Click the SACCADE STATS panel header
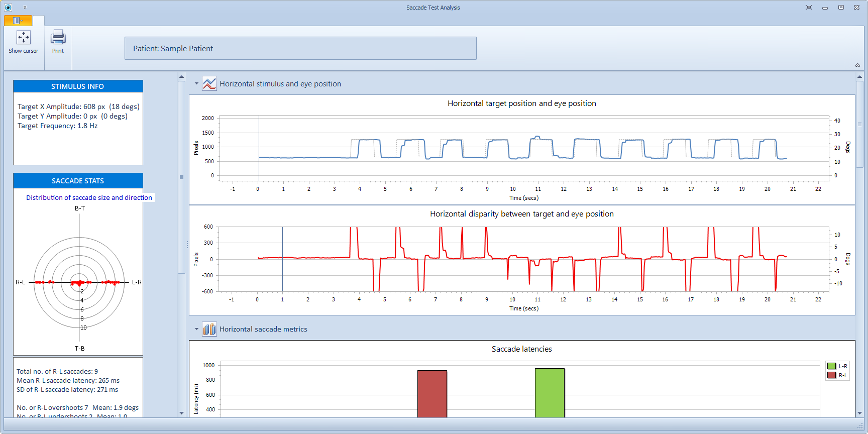 click(78, 181)
